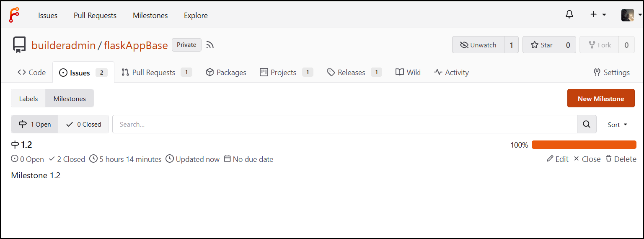The image size is (644, 239).
Task: Toggle Unwatch for this repository
Action: click(x=478, y=45)
